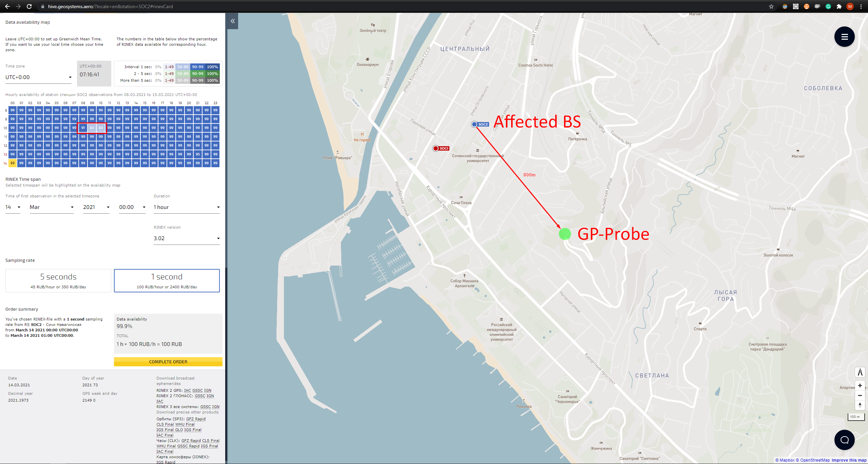Open the RINEX version 3.02 dropdown

pyautogui.click(x=187, y=238)
